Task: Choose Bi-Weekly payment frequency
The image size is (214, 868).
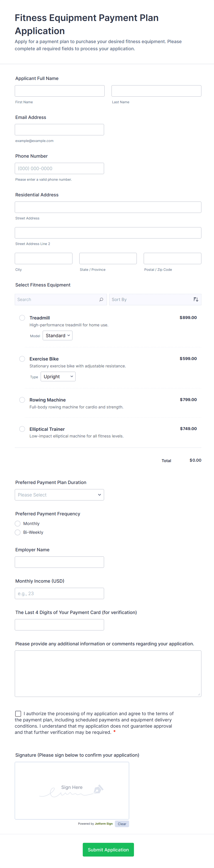Action: (18, 532)
